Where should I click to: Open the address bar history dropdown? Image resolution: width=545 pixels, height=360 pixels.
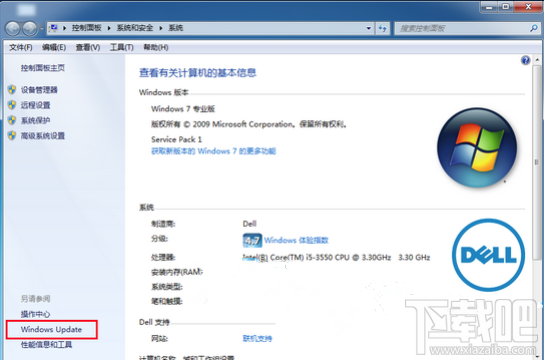click(368, 28)
